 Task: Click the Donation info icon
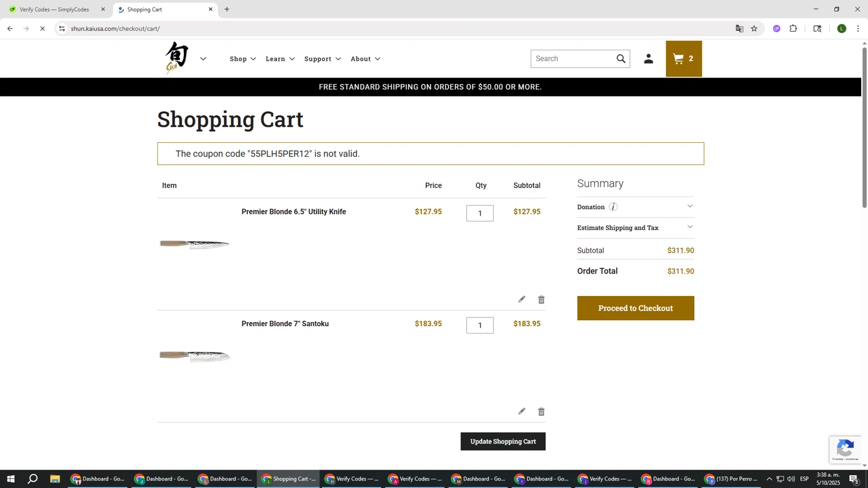click(x=613, y=207)
